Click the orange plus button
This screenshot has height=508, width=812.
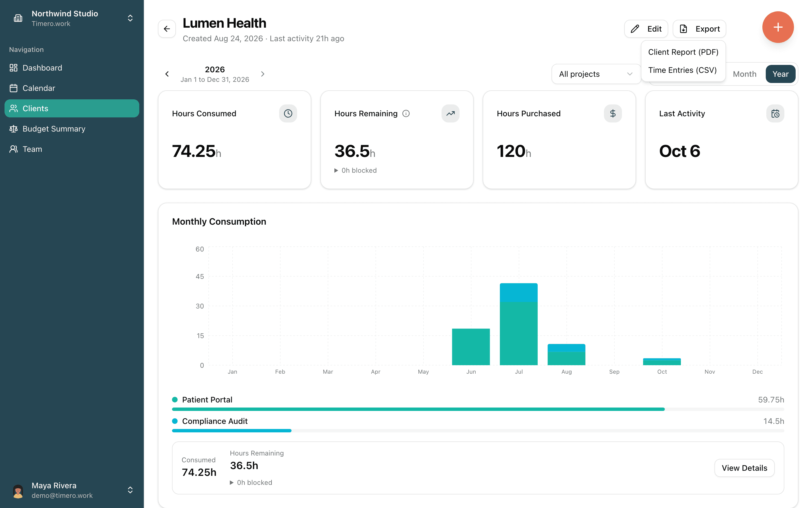point(778,27)
